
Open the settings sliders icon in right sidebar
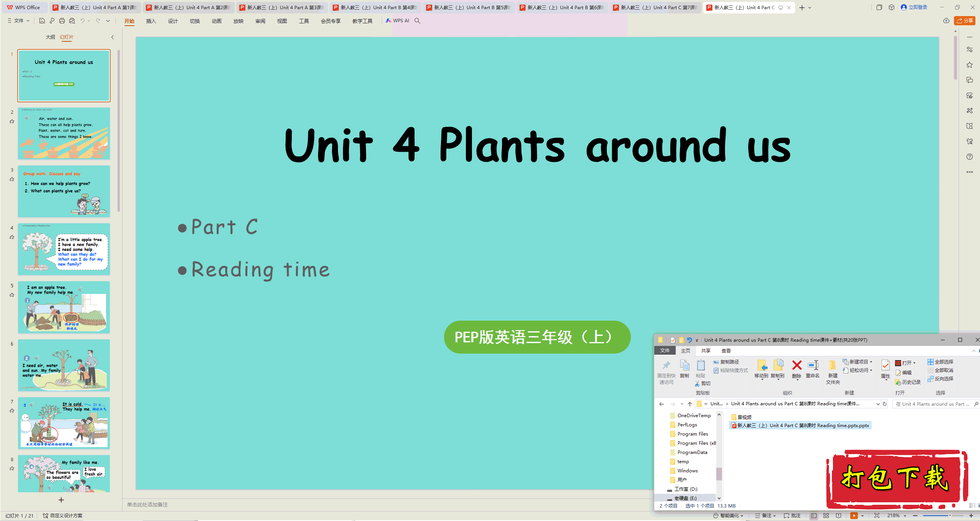pos(970,49)
